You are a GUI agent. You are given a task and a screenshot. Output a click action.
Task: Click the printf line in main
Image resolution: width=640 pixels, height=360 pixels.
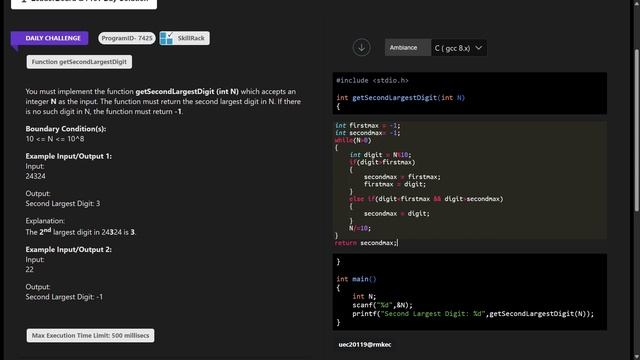(x=473, y=314)
